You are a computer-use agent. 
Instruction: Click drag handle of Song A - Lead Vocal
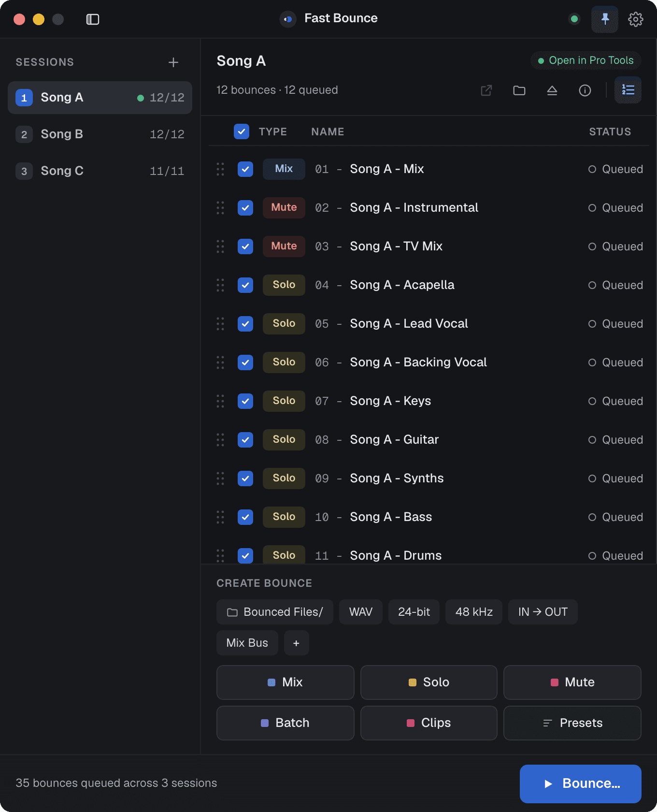[220, 324]
